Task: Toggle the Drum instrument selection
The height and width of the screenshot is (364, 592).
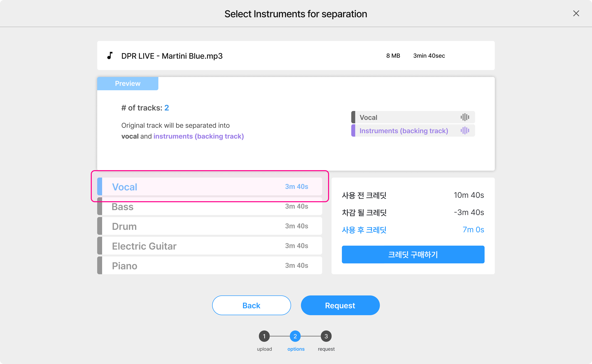Action: click(209, 226)
